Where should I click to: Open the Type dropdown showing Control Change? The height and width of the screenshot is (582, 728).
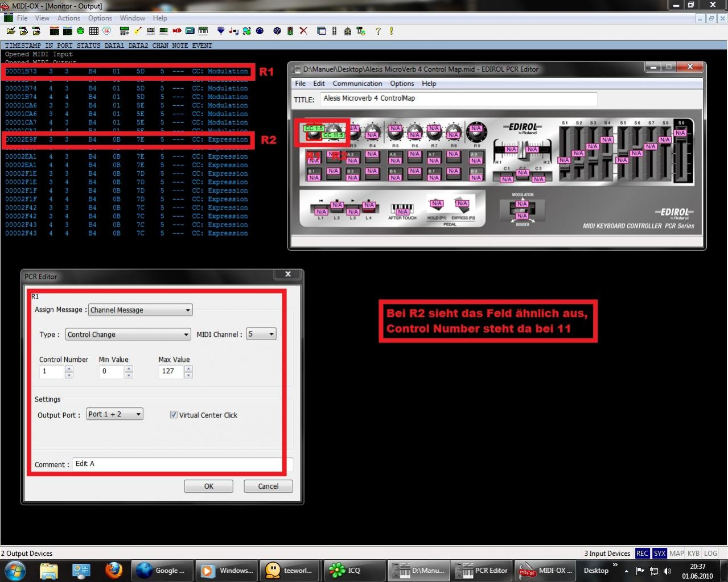[128, 335]
